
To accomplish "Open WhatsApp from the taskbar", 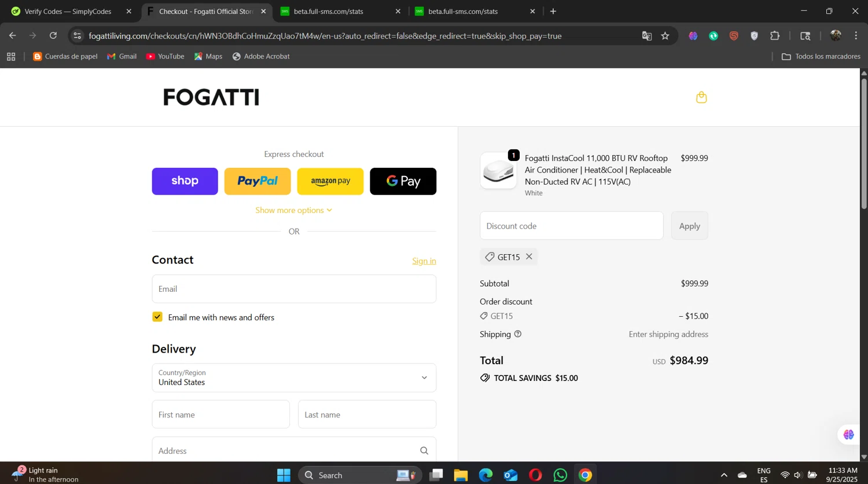I will pyautogui.click(x=560, y=475).
